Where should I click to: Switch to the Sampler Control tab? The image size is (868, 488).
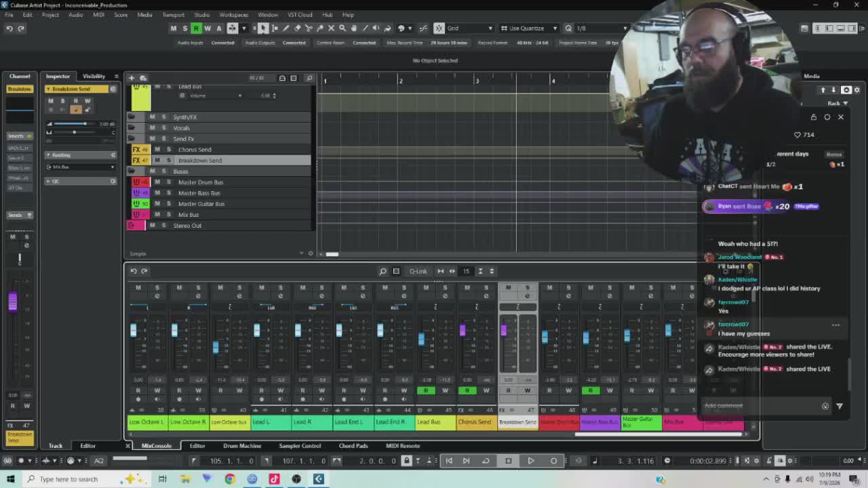[x=300, y=446]
